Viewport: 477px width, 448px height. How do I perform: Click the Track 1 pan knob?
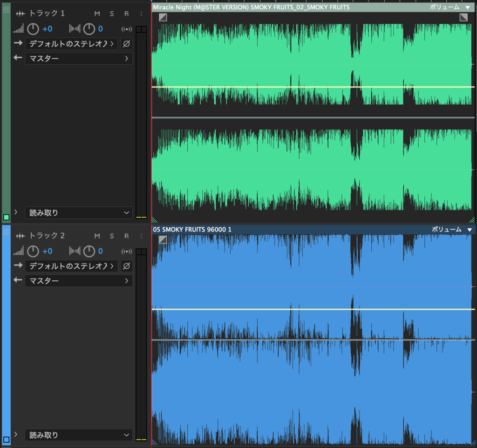tap(89, 29)
